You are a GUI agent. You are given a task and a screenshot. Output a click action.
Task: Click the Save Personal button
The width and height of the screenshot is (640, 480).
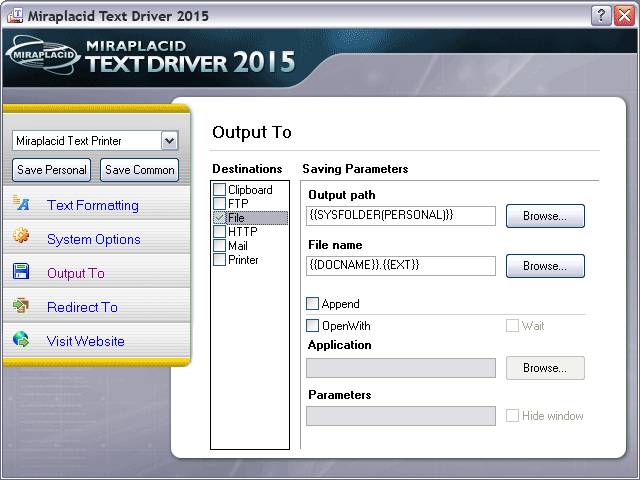(51, 170)
